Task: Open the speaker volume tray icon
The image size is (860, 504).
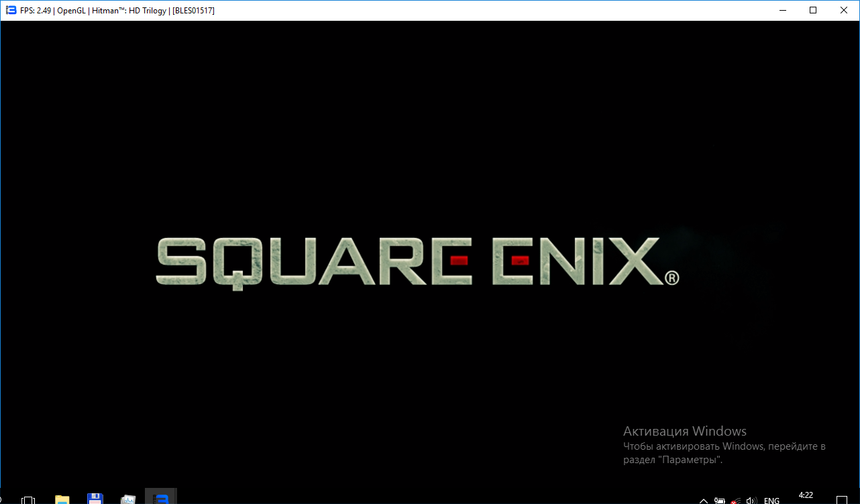Action: point(751,500)
